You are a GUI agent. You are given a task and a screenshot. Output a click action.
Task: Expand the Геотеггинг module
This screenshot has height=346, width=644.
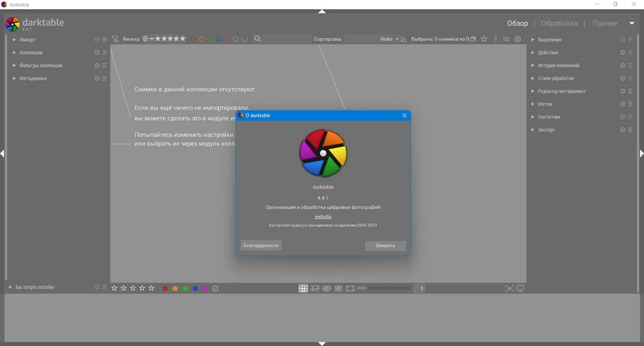[x=533, y=117]
